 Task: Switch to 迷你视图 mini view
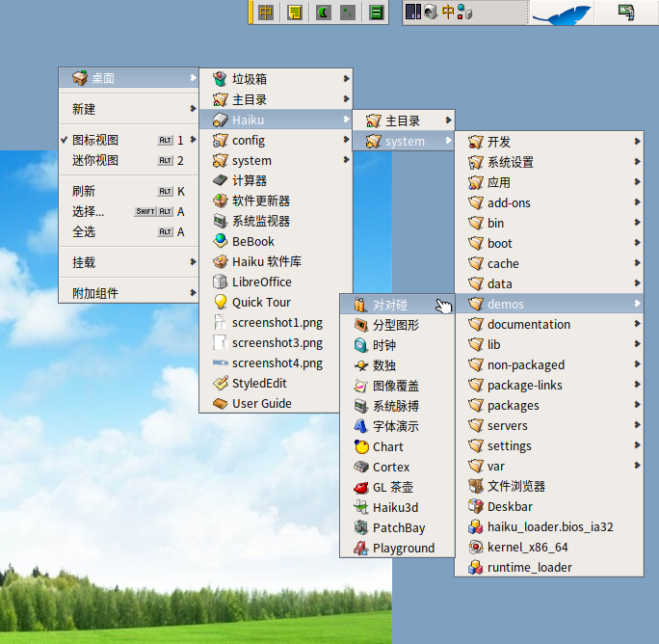coord(128,160)
